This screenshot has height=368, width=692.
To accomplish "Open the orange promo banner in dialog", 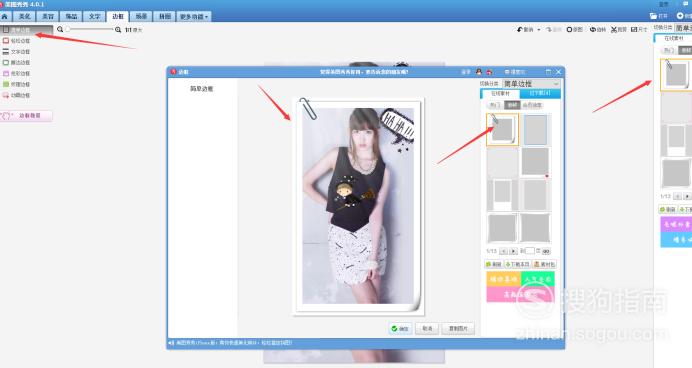I will (x=504, y=279).
